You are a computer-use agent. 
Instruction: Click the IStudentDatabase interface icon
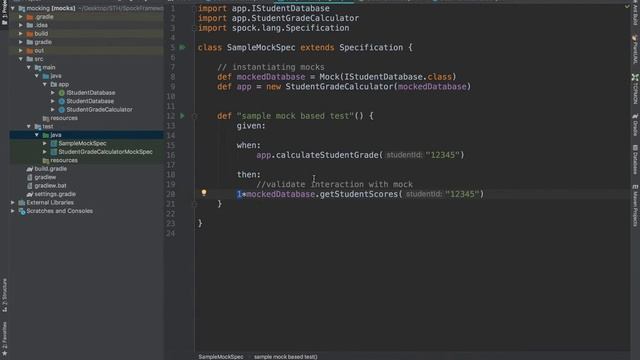62,93
